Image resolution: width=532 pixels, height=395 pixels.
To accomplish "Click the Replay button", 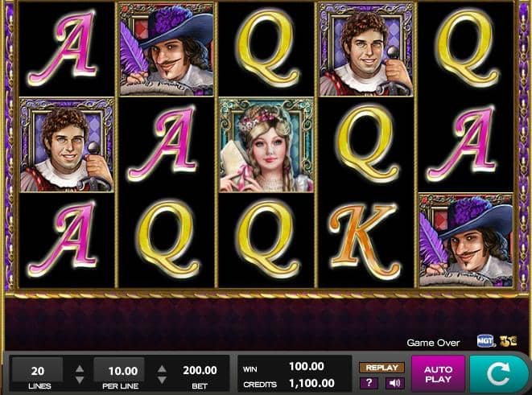I will [x=381, y=368].
